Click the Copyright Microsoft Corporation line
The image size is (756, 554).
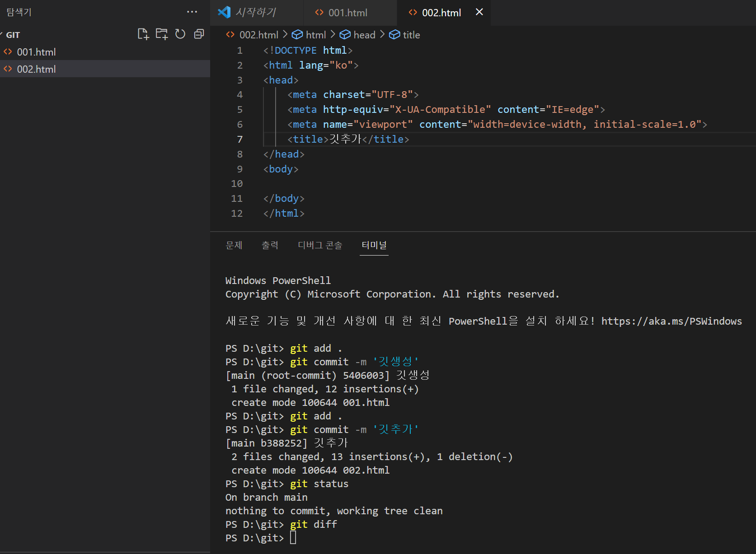click(392, 294)
